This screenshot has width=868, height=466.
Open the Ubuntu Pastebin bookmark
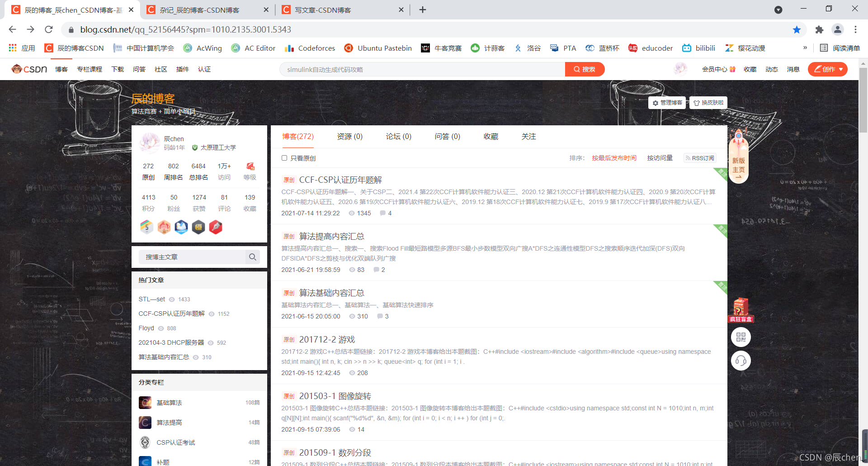(x=378, y=48)
